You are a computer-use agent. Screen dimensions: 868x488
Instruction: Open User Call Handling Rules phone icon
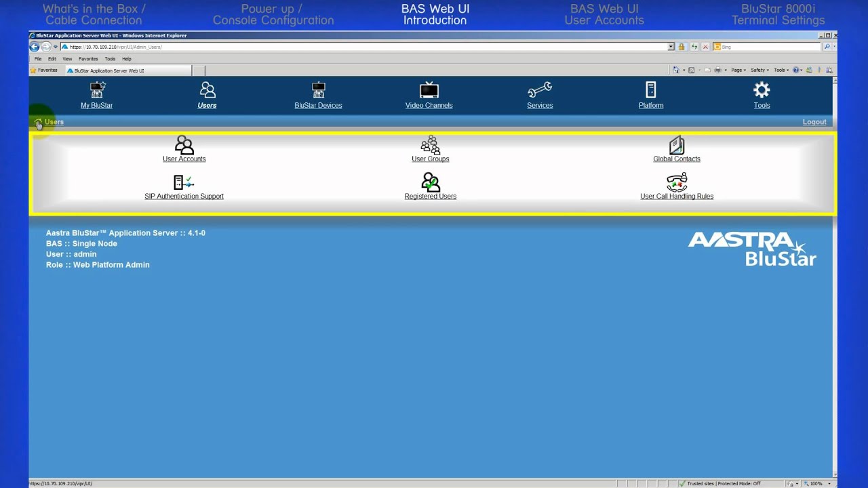[x=677, y=182]
